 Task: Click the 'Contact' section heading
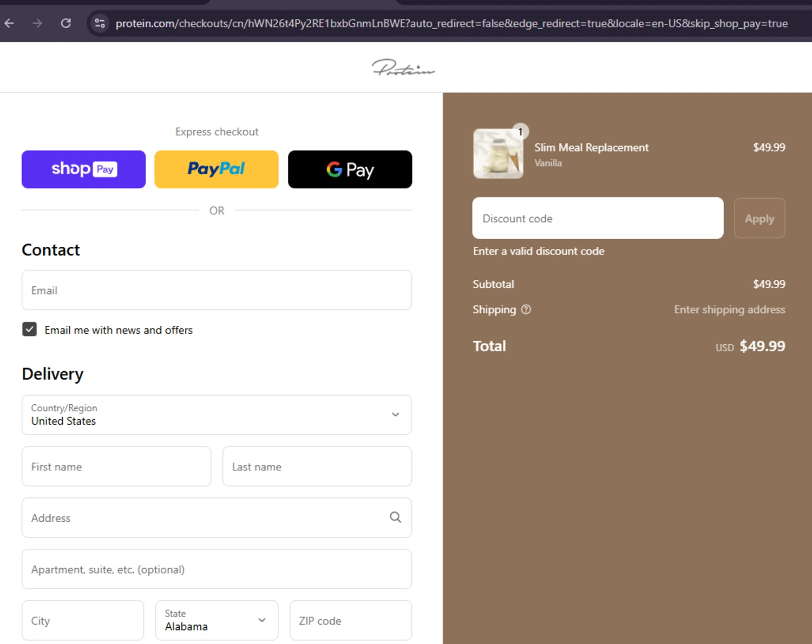[51, 250]
